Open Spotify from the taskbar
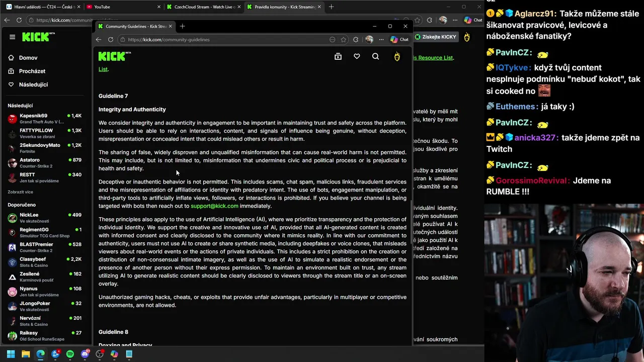 point(70,354)
